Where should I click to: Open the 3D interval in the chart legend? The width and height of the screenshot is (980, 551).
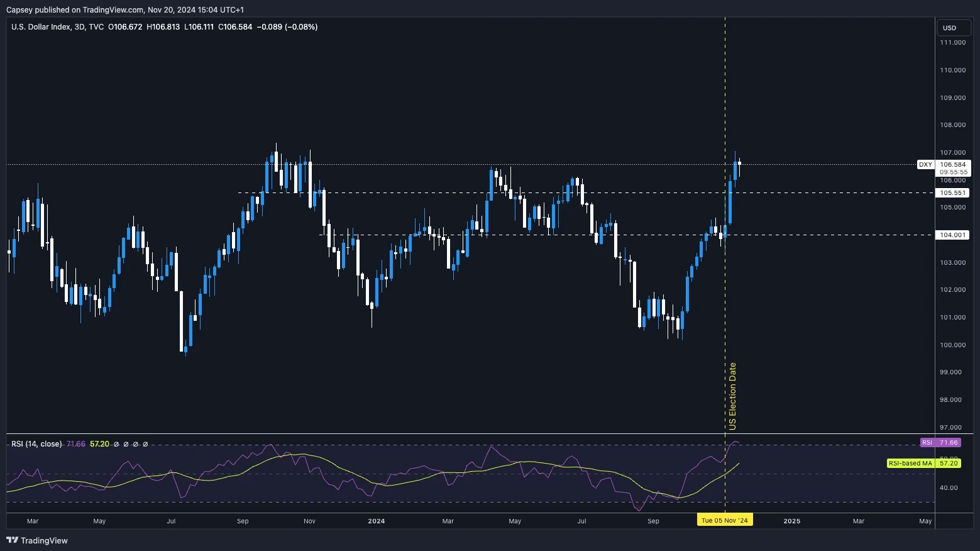(x=80, y=27)
